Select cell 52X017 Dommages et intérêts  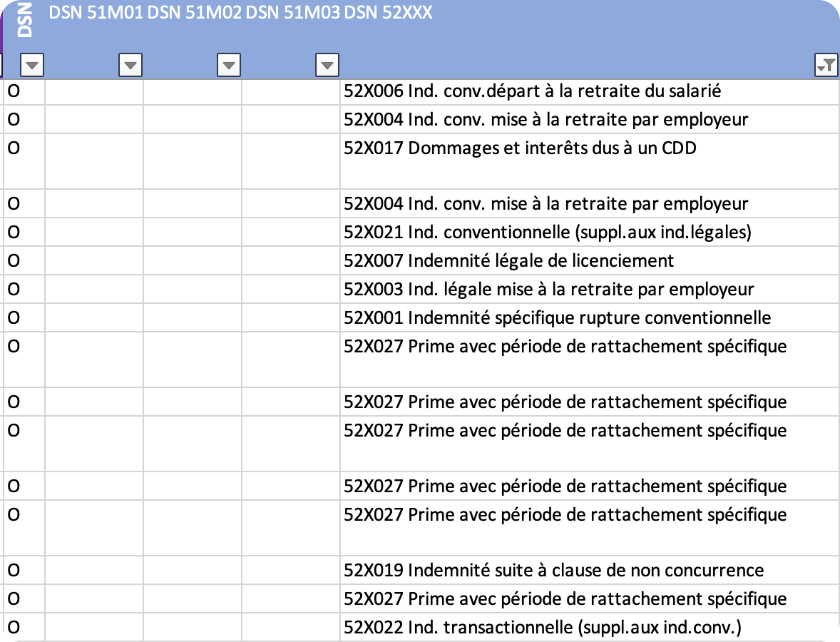(x=520, y=148)
